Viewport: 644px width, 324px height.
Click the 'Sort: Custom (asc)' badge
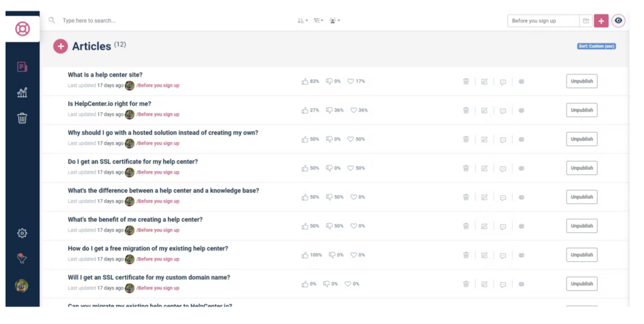596,46
